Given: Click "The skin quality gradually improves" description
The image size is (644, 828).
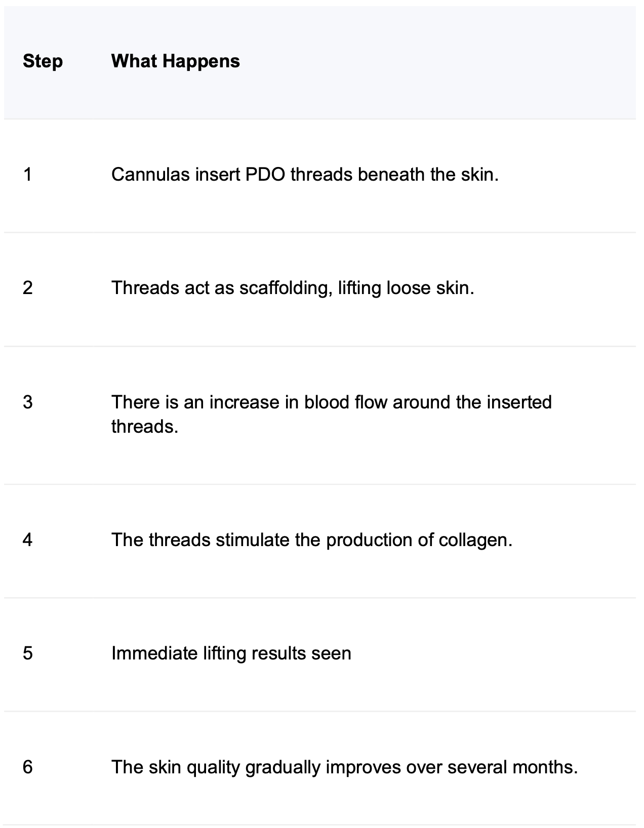Looking at the screenshot, I should point(344,767).
